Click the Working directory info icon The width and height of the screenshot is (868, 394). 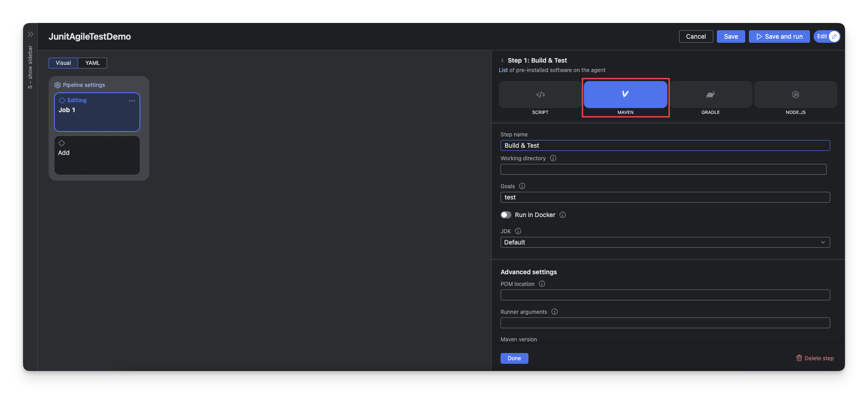[x=553, y=158]
